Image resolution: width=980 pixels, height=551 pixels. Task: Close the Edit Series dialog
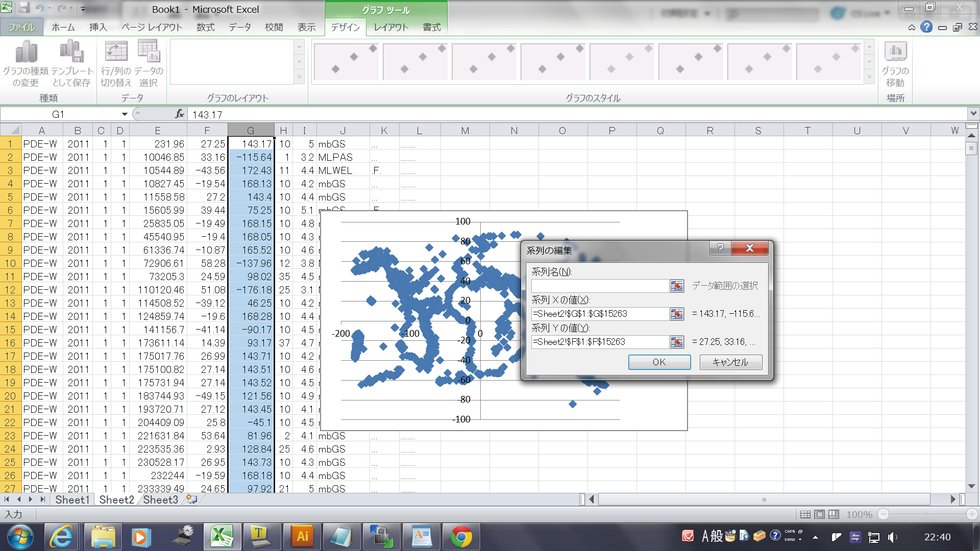tap(749, 248)
